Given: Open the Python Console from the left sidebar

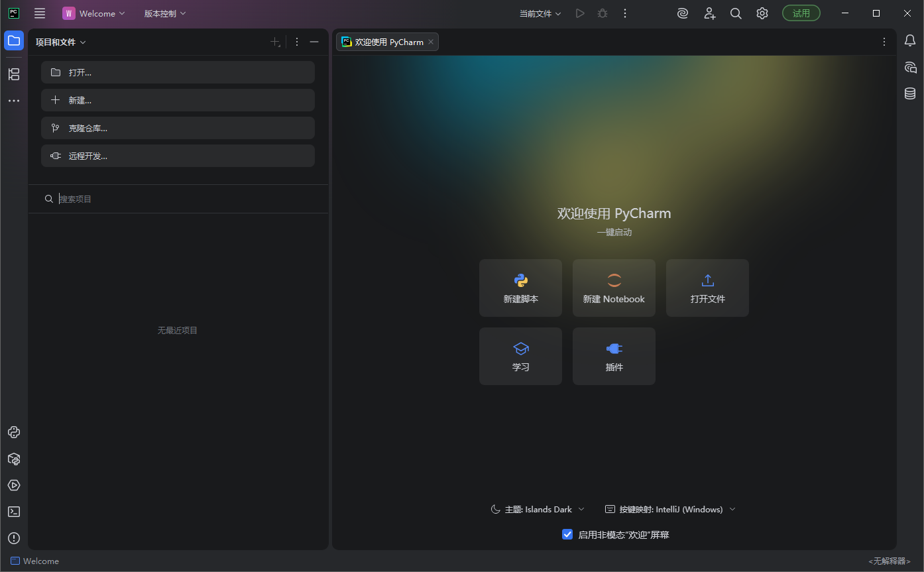Looking at the screenshot, I should click(14, 432).
